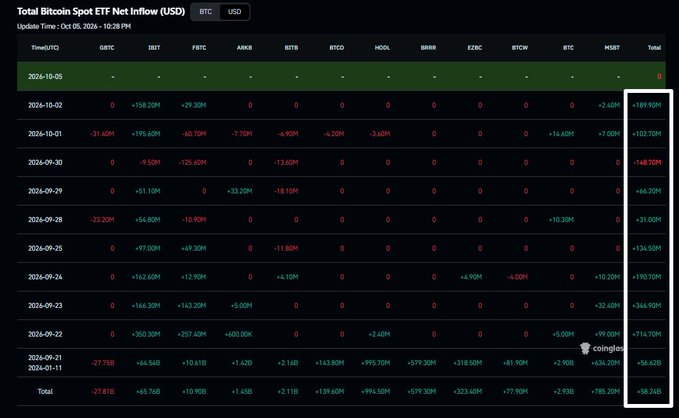
Task: Click the 2026-09-30 date cell
Action: tap(45, 162)
